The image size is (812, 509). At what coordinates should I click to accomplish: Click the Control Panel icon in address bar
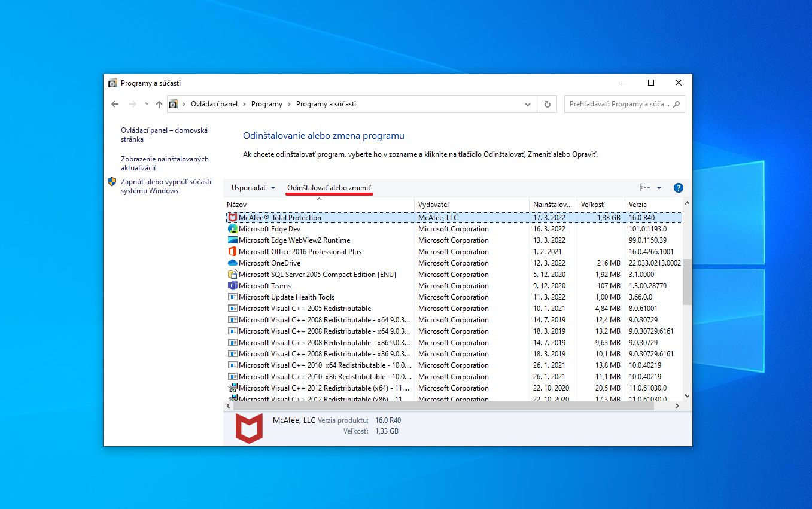pos(173,104)
